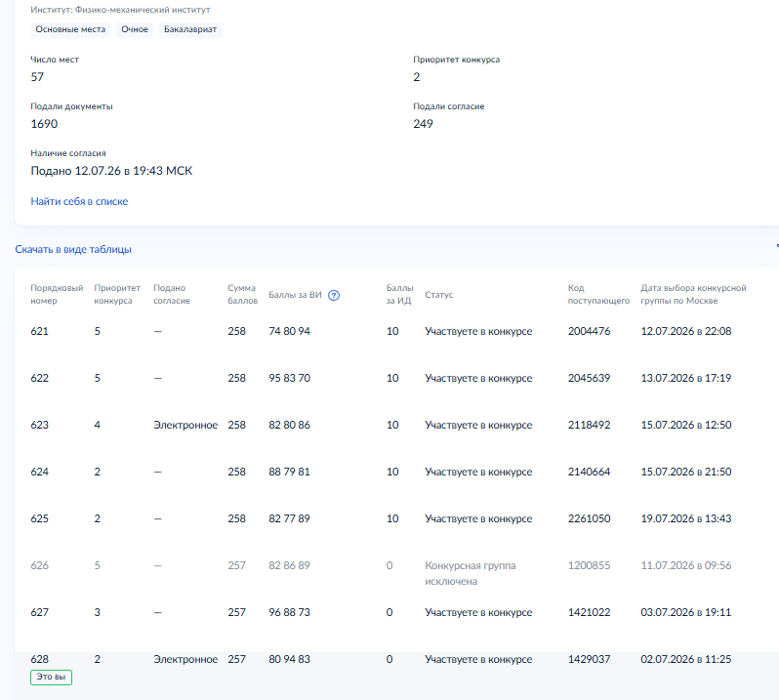Viewport: 779px width, 700px height.
Task: Select the Основные места tag
Action: coord(70,29)
